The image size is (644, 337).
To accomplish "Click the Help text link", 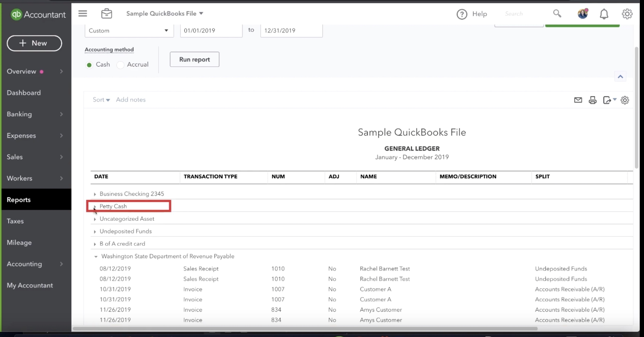I will pyautogui.click(x=479, y=14).
